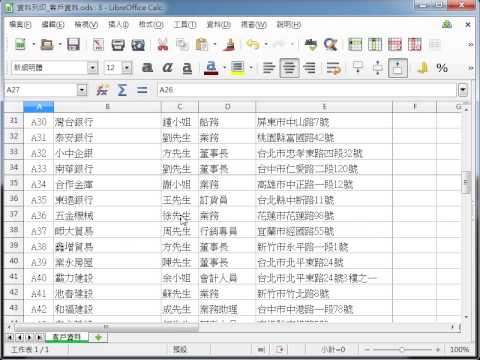Viewport: 480px width, 360px height.
Task: Click the Align Right icon
Action: (x=309, y=68)
